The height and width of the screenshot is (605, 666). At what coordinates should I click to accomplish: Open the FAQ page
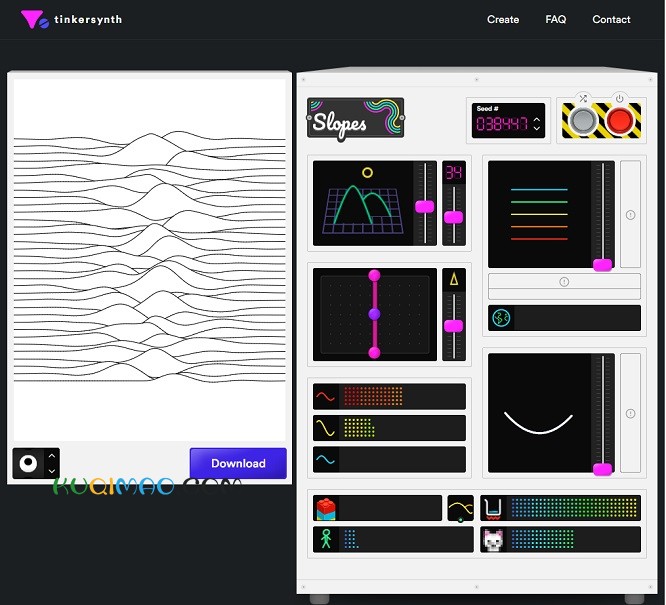556,19
